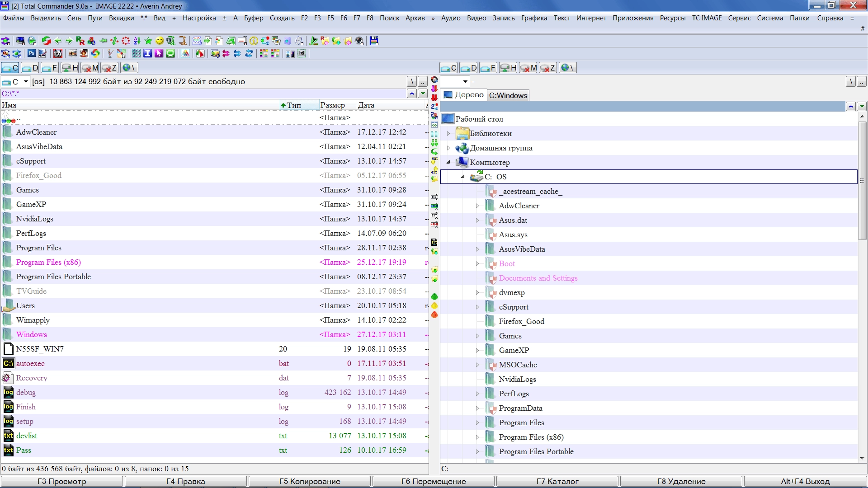Click the panda icon in the toolbar
The width and height of the screenshot is (868, 488).
click(x=57, y=53)
